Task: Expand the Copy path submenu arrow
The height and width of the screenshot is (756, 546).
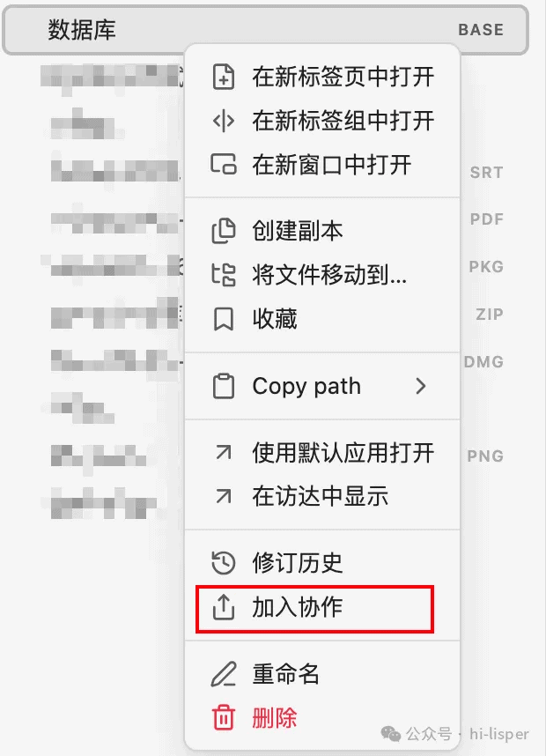Action: tap(421, 386)
